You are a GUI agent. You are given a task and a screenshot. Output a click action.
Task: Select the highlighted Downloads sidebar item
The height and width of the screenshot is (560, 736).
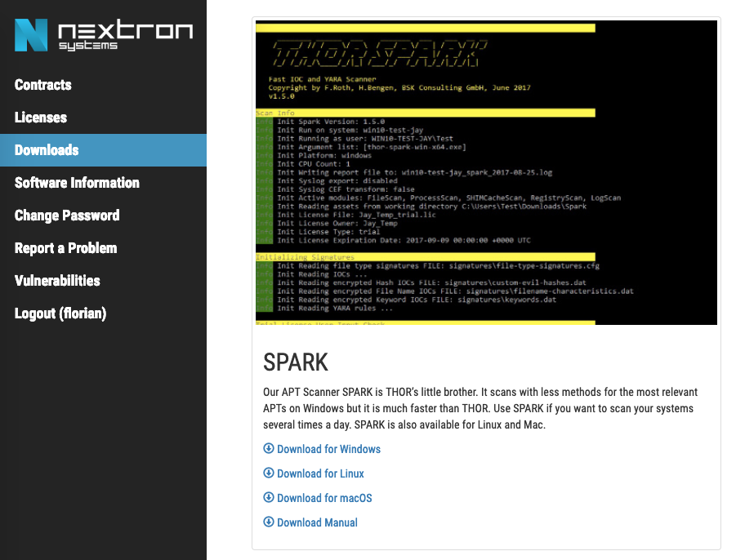(x=47, y=150)
